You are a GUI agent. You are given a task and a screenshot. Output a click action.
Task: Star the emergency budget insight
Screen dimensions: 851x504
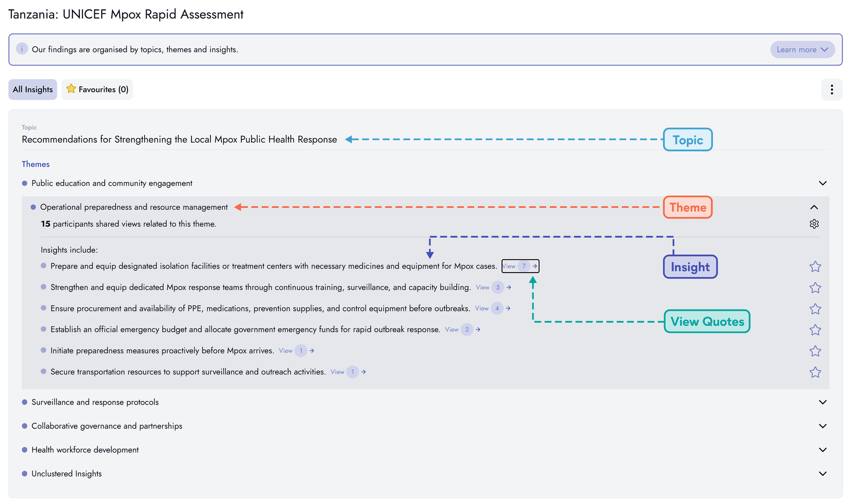tap(815, 330)
